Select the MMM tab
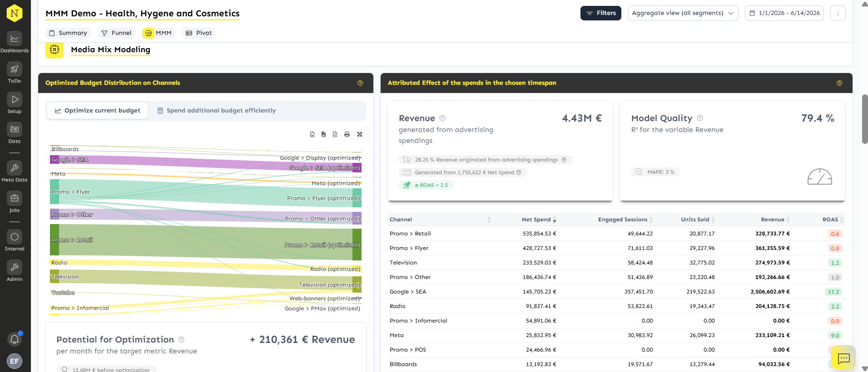 [159, 33]
